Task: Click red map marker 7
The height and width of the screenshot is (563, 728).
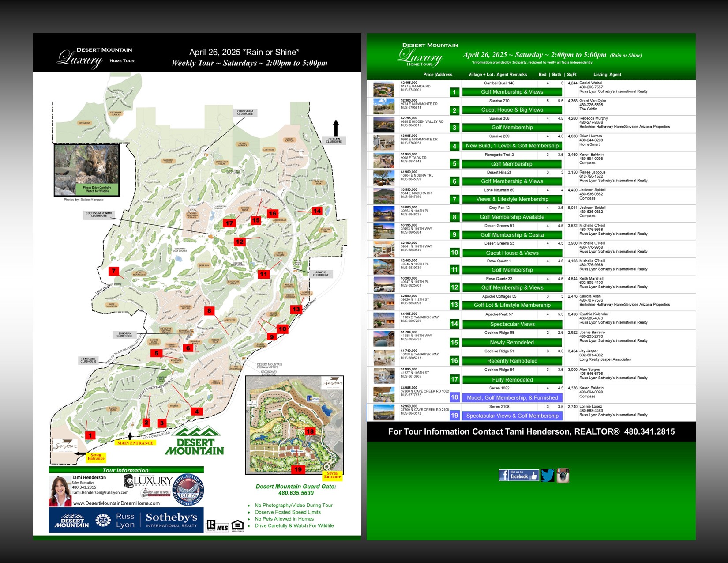Action: point(114,271)
